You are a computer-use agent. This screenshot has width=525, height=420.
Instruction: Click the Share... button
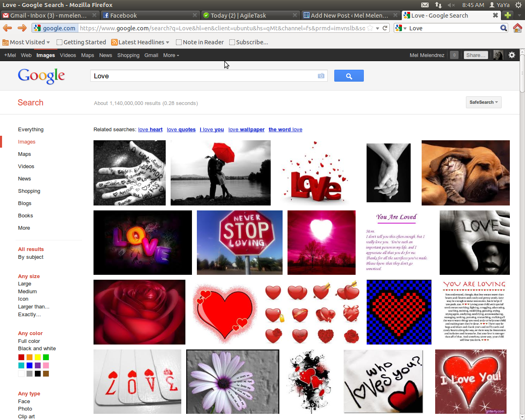[476, 55]
